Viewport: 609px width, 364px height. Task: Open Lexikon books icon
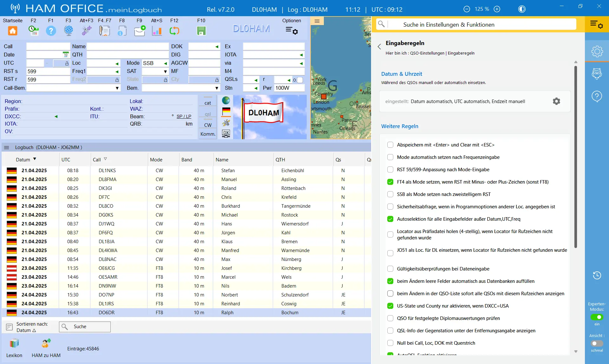pos(14,343)
